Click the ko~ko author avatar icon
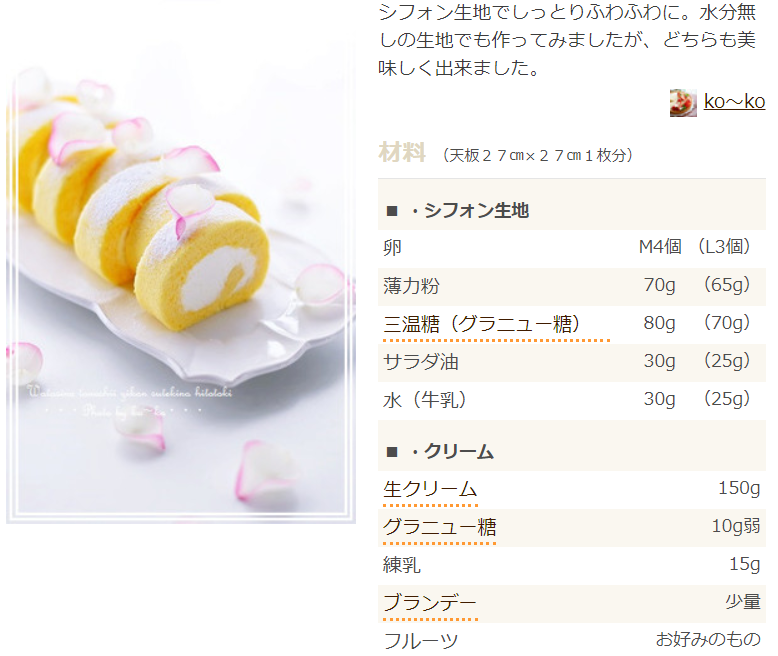778x656 pixels. tap(683, 103)
